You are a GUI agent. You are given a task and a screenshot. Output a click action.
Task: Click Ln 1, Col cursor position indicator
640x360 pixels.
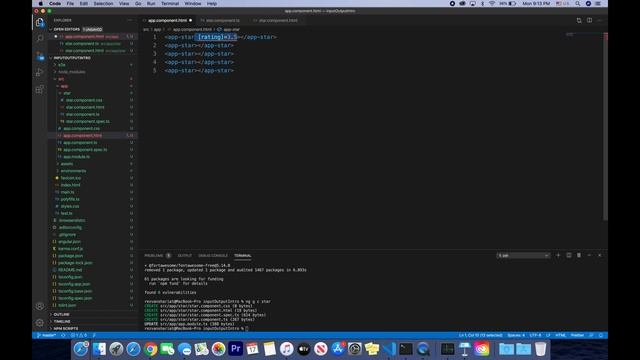(x=480, y=336)
